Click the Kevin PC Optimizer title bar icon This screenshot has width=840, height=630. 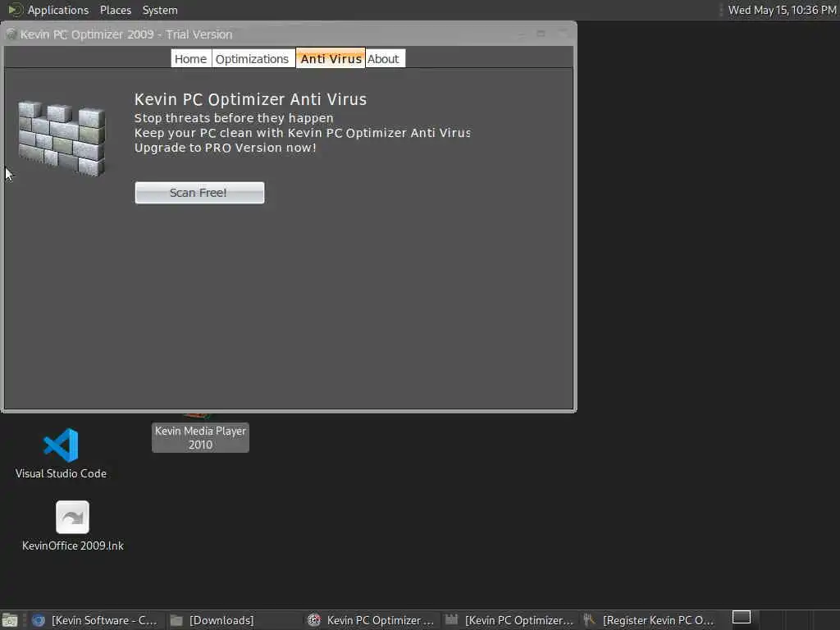pyautogui.click(x=11, y=34)
